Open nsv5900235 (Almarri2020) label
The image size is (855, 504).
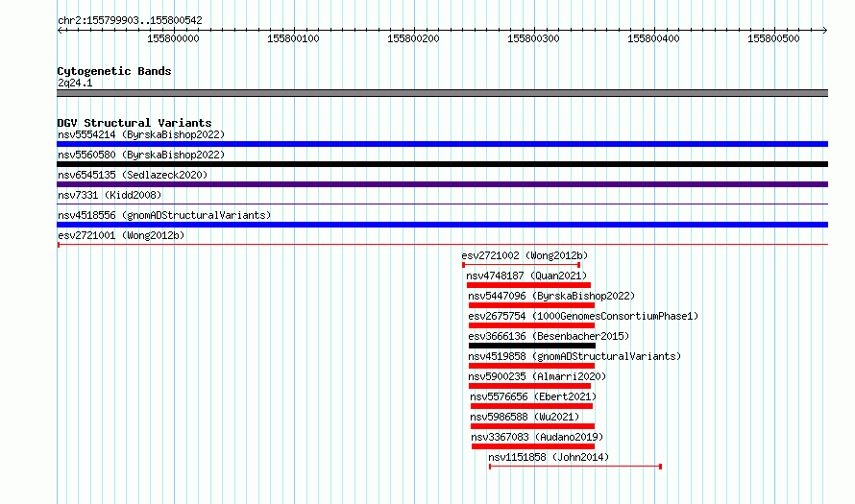point(537,376)
